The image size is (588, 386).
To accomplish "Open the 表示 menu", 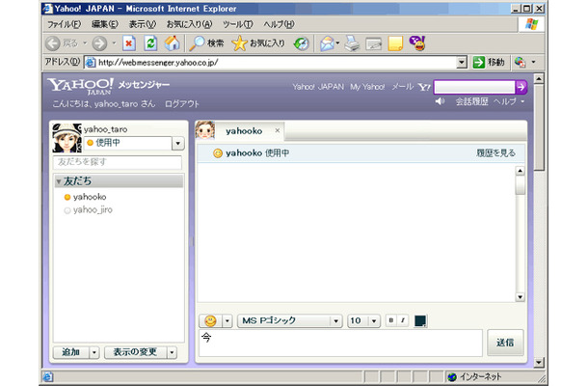I will (x=143, y=24).
